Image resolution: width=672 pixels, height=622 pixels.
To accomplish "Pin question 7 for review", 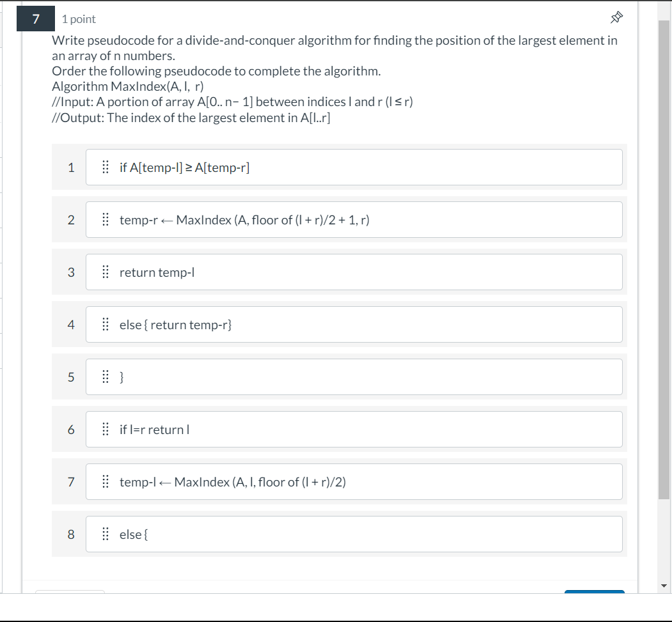I will pyautogui.click(x=616, y=18).
